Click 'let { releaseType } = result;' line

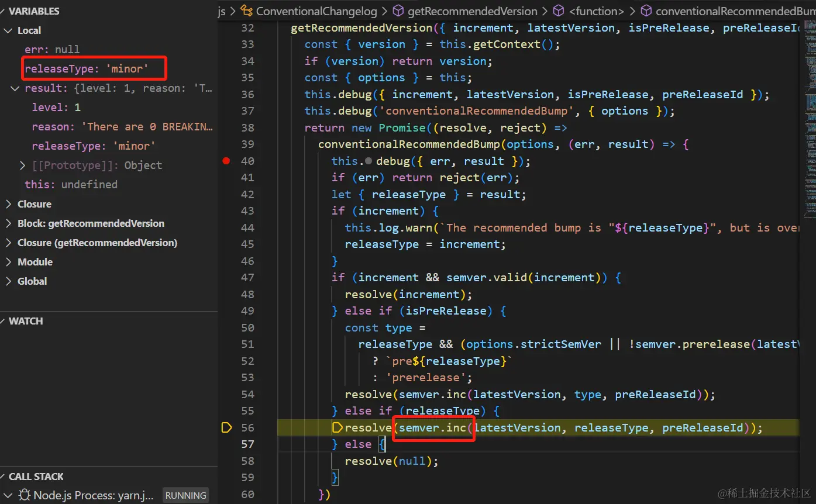point(429,195)
